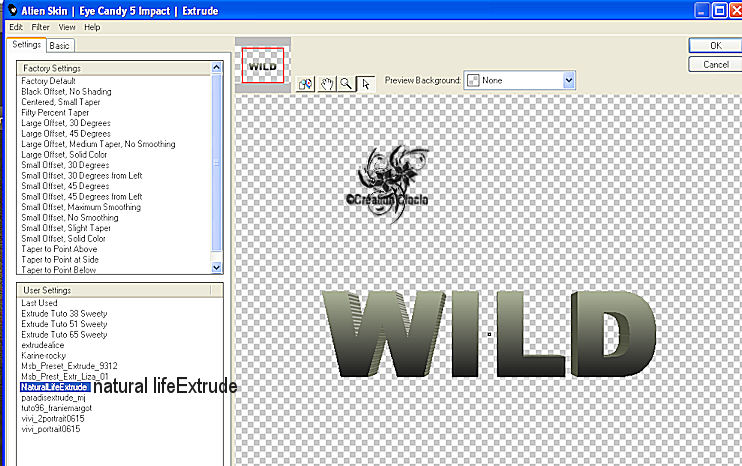Click the show original preview toggle icon
Screen dimensions: 742x466
[309, 84]
